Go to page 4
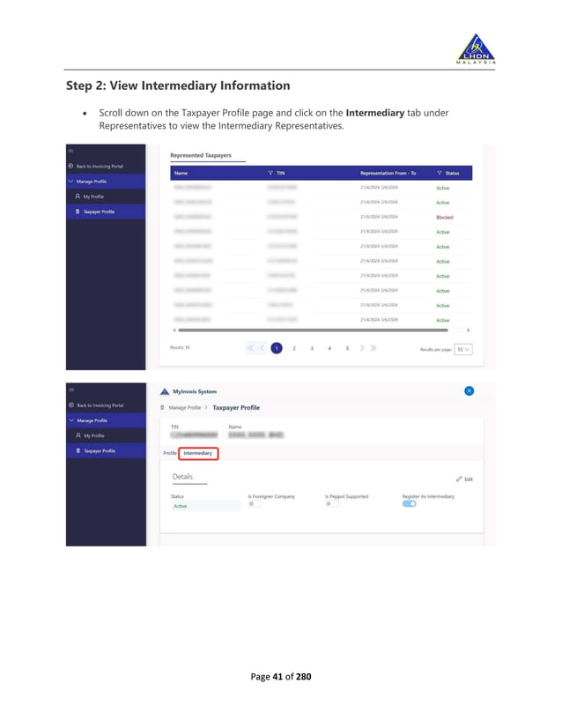The height and width of the screenshot is (728, 562). [329, 348]
